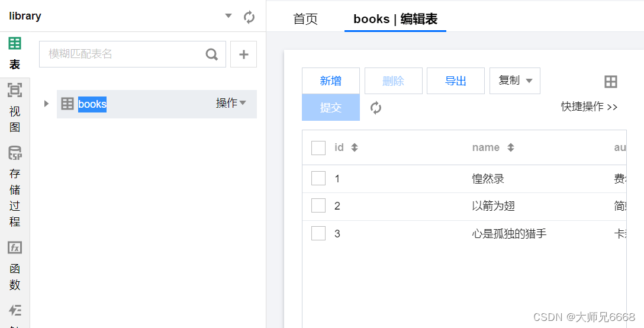Add a new table with plus button
The width and height of the screenshot is (644, 328).
coord(243,54)
